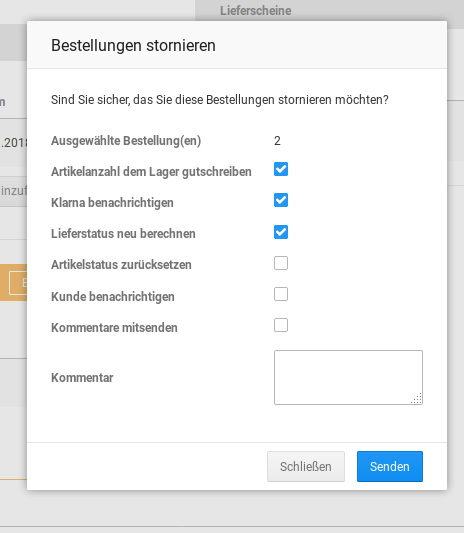Viewport: 464px width, 533px height.
Task: Click the Artikelstatus zurücksetzen label
Action: pos(121,265)
